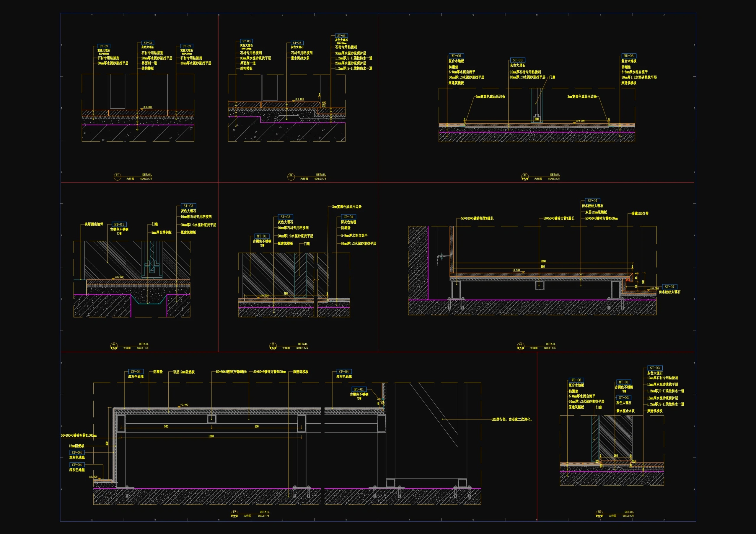Click the detail 05 number bubble
Screen dimensions: 756x534
[x=273, y=345]
